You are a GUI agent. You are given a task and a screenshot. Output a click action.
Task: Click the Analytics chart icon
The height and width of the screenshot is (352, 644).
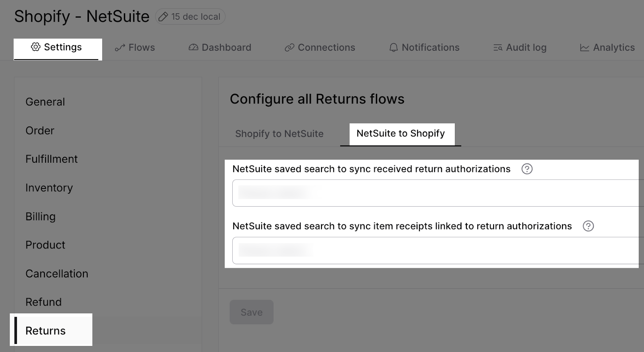[584, 48]
